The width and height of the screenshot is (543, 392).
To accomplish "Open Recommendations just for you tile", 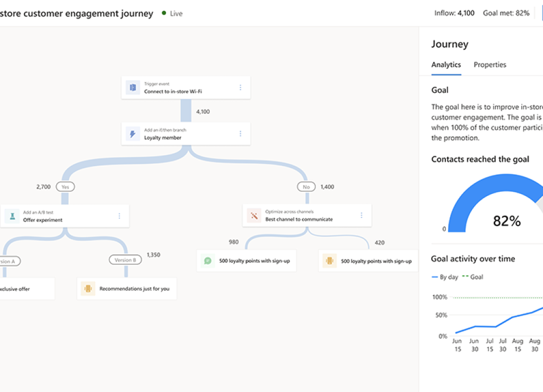I will pos(127,289).
